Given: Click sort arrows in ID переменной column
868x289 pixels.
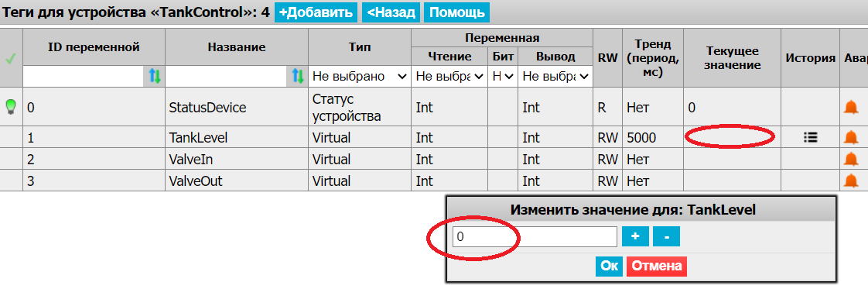Looking at the screenshot, I should [155, 76].
